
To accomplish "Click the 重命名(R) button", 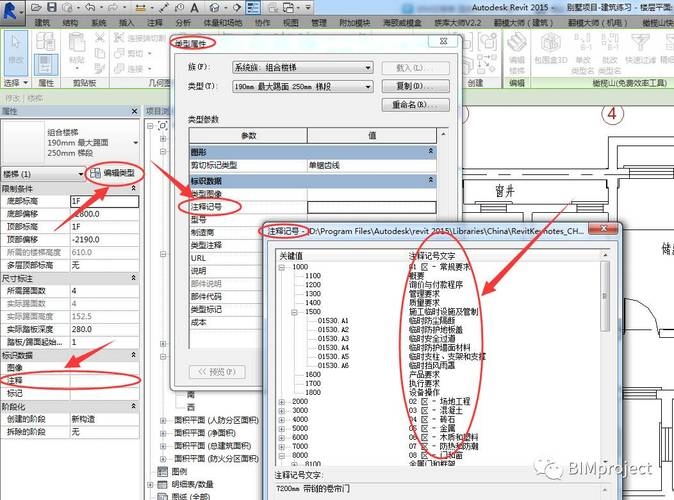I will click(416, 104).
